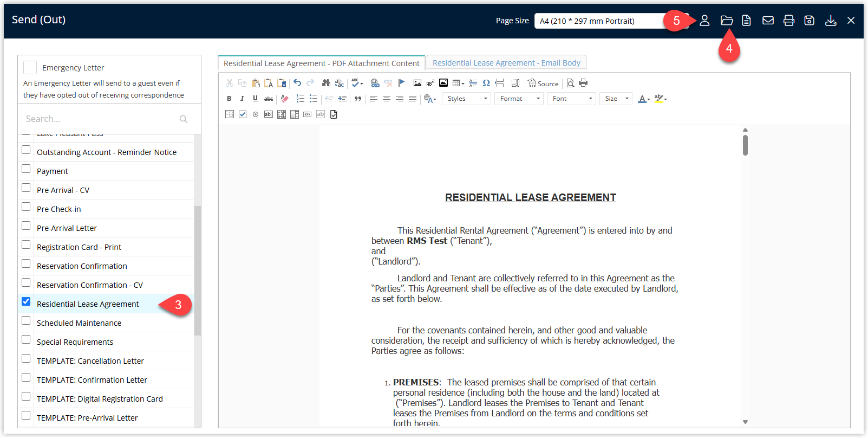
Task: Check the Scheduled Maintenance checkbox
Action: pyautogui.click(x=26, y=320)
